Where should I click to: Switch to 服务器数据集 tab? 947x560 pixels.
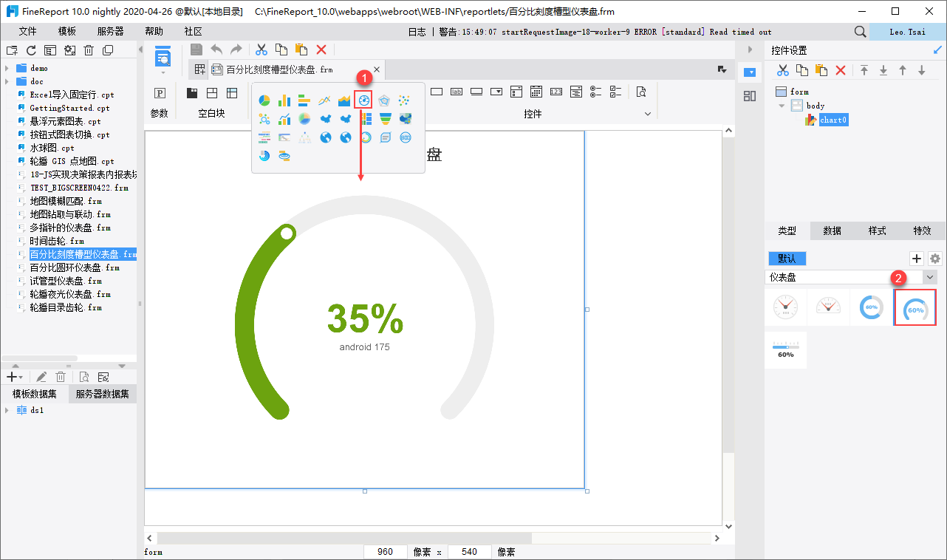pos(102,395)
